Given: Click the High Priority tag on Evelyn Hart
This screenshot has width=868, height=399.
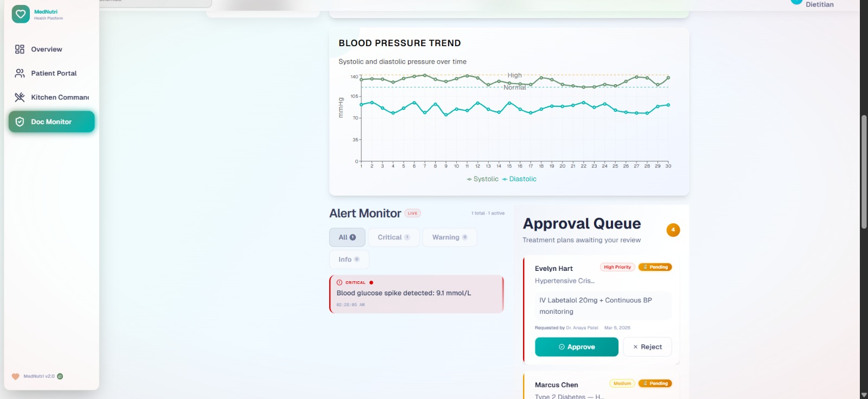Looking at the screenshot, I should pos(617,267).
